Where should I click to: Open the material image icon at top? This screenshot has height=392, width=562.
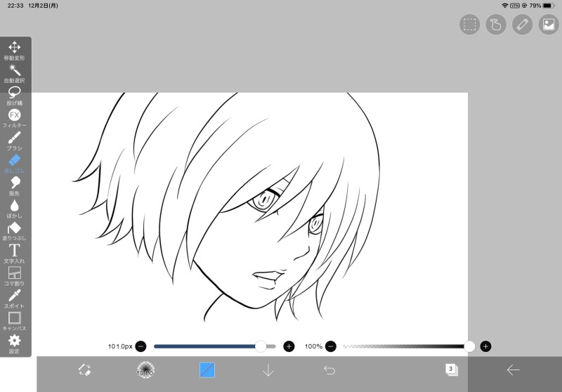pyautogui.click(x=549, y=25)
